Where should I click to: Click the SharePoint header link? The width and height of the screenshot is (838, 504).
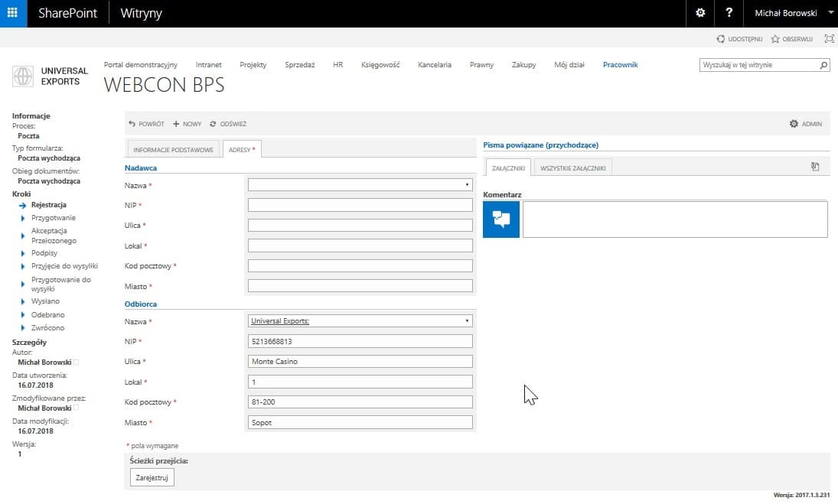(x=67, y=13)
